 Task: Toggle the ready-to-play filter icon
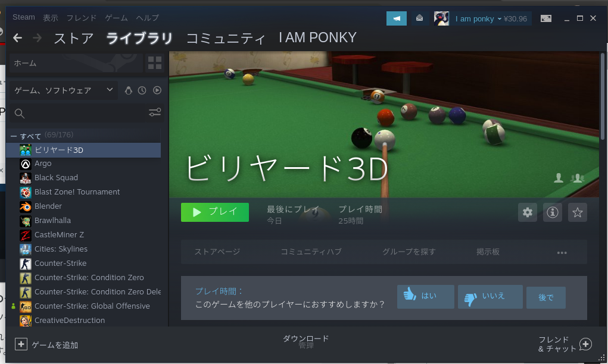[157, 90]
